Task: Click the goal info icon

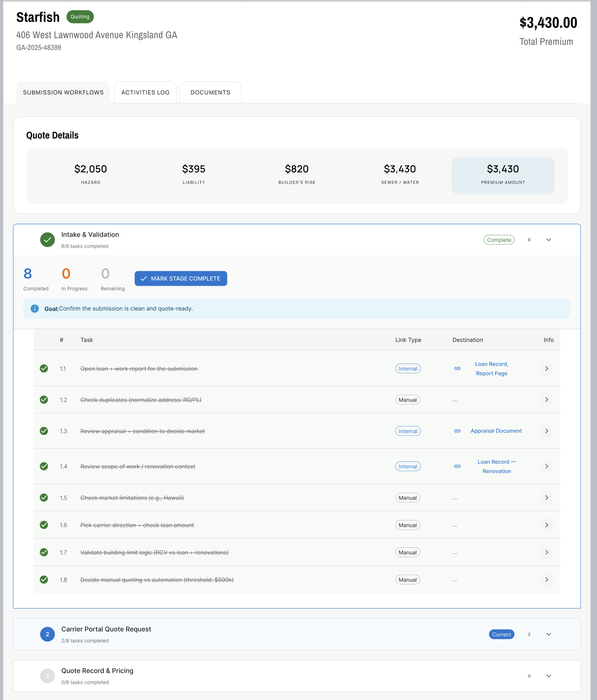Action: 35,308
